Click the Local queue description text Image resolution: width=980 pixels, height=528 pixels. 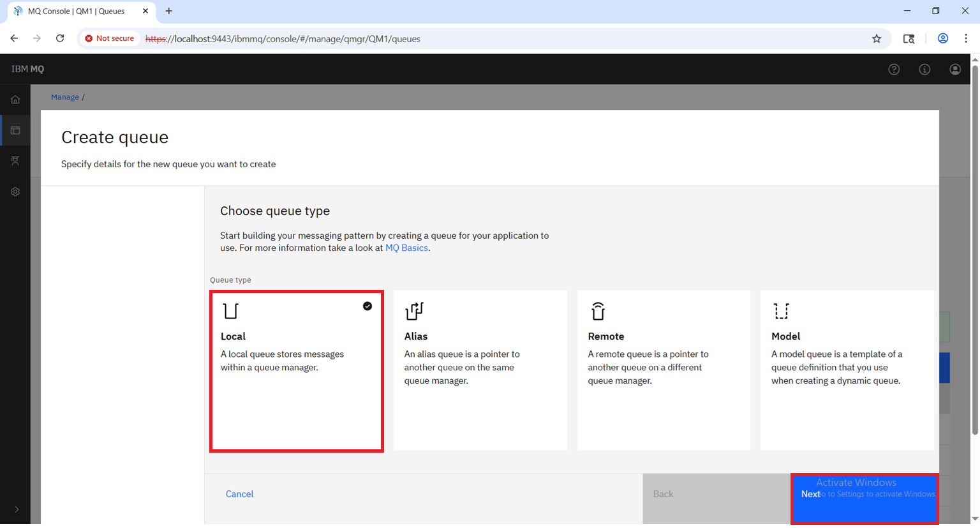tap(282, 361)
